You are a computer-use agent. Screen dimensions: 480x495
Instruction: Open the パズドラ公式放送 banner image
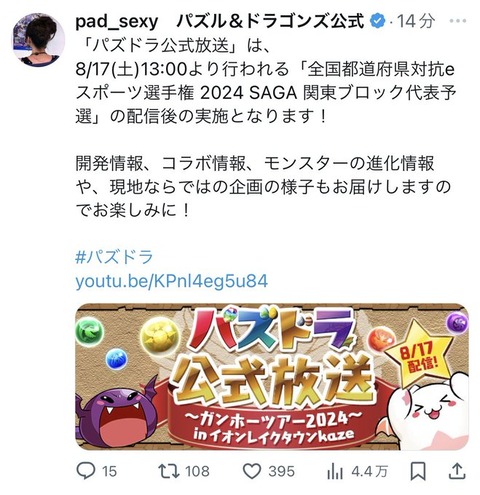pyautogui.click(x=272, y=377)
